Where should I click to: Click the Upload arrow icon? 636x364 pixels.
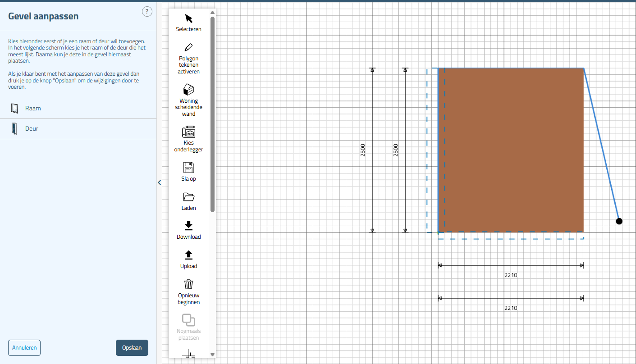coord(188,255)
